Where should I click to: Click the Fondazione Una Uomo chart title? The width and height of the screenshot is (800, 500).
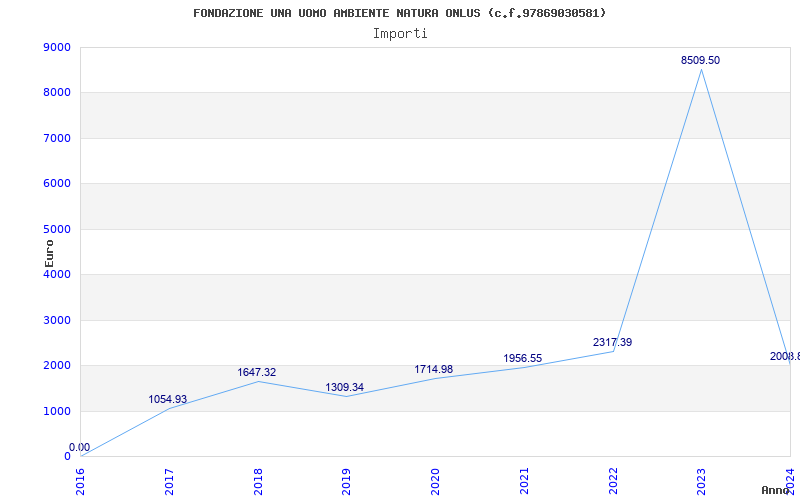pos(400,13)
